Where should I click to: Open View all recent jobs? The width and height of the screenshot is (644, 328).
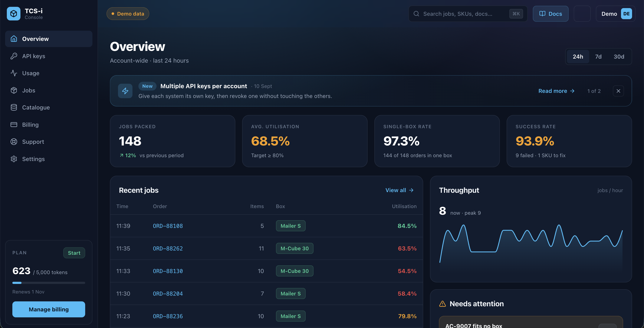(400, 190)
